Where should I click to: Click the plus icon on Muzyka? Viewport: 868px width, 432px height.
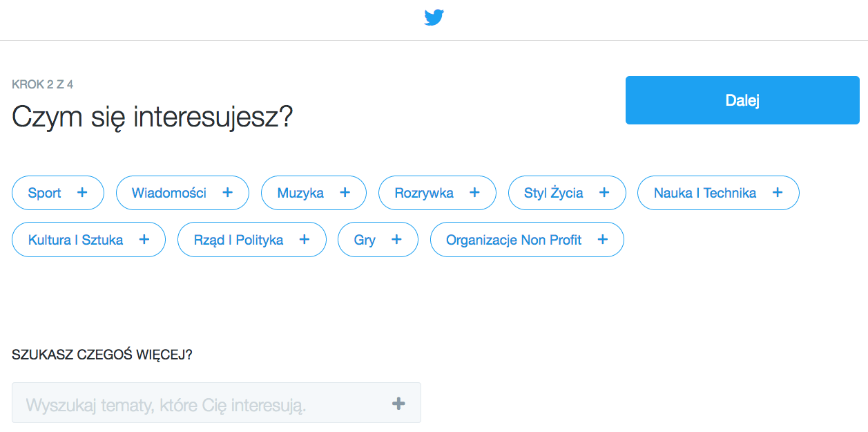point(345,193)
